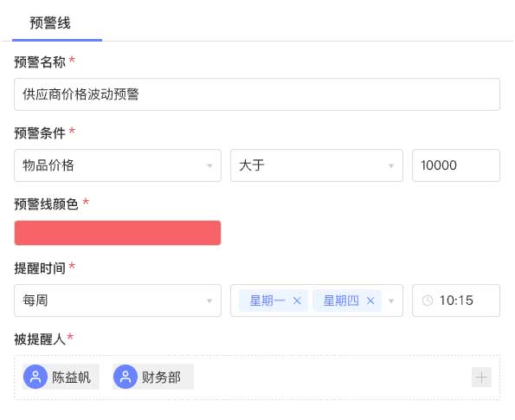Click the 星期一 selected tag
This screenshot has height=420, width=515.
point(267,300)
